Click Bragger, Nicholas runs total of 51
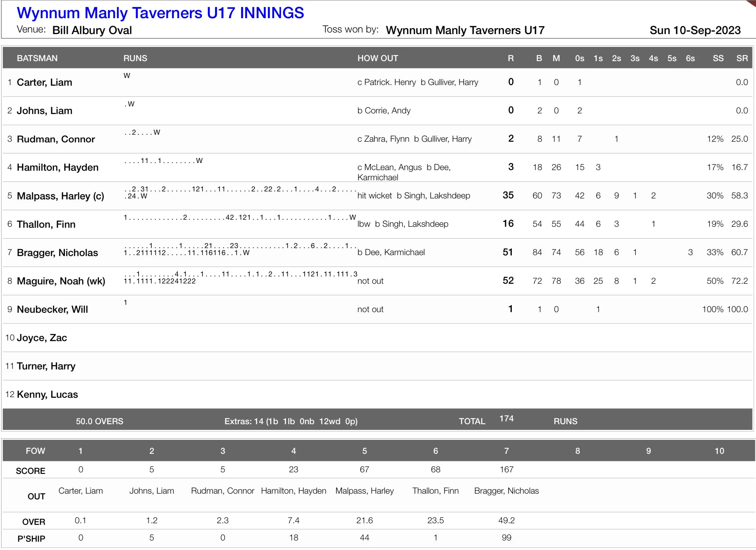756x550 pixels. [508, 252]
